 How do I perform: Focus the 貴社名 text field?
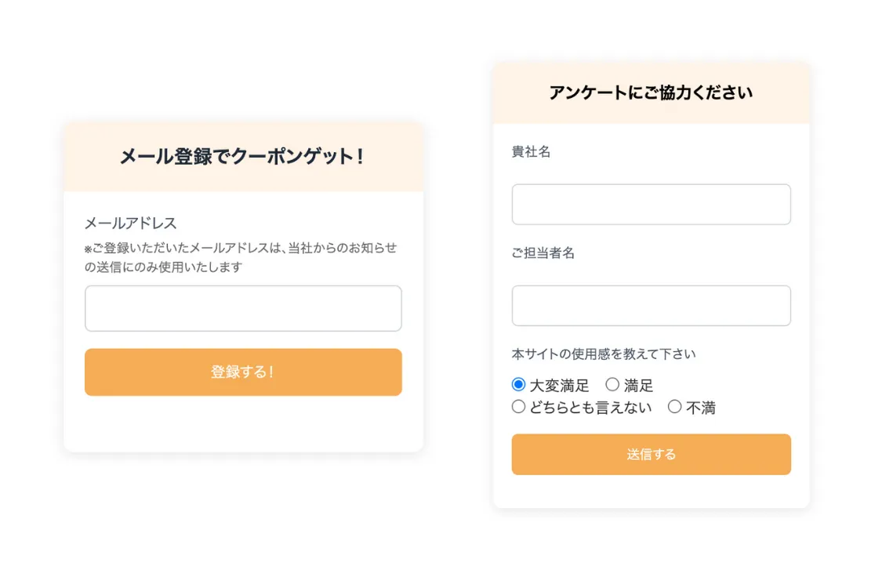[x=651, y=205]
